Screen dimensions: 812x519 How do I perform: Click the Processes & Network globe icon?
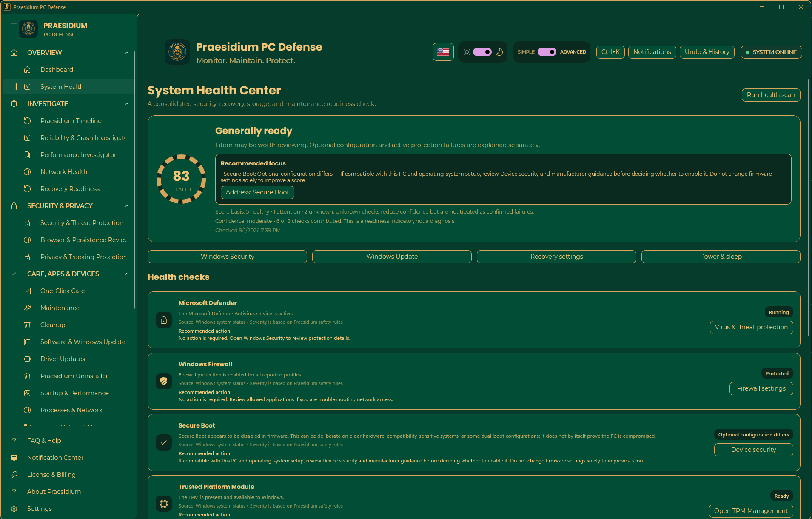(27, 410)
